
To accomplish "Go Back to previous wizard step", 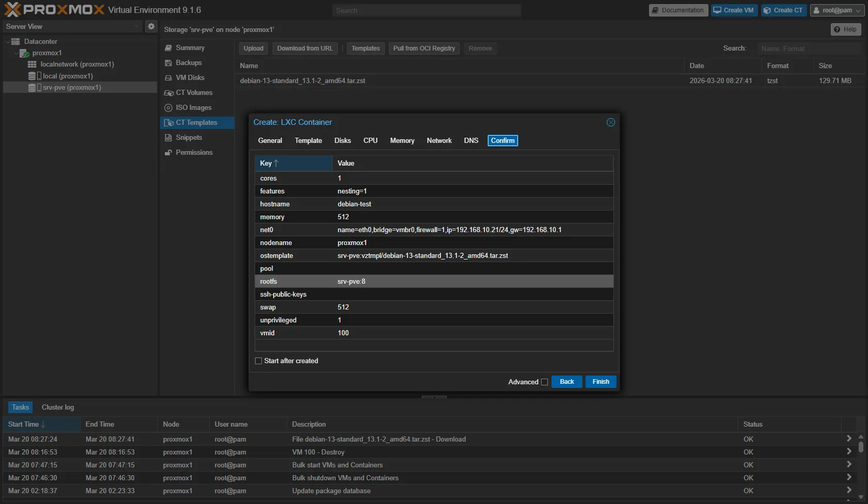I will coord(566,382).
